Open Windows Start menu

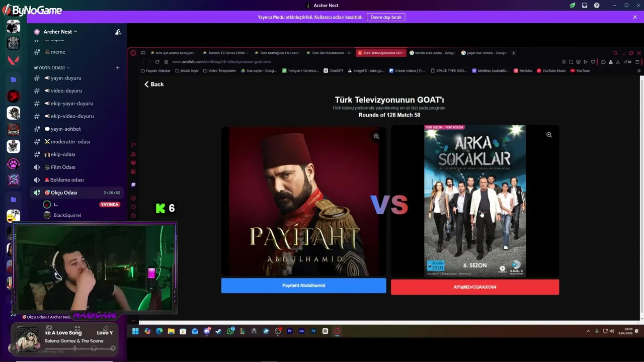[135, 331]
